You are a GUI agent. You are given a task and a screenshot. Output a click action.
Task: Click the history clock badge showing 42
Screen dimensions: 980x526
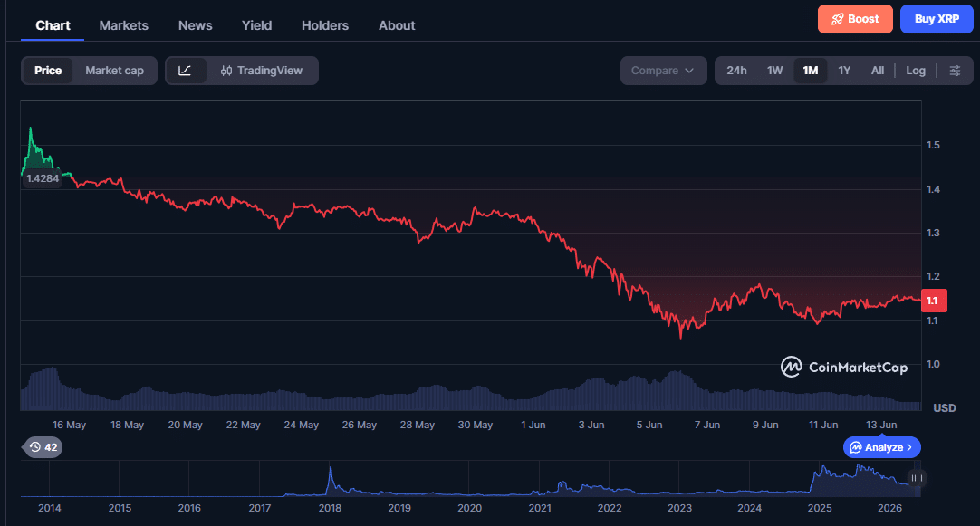click(x=43, y=447)
